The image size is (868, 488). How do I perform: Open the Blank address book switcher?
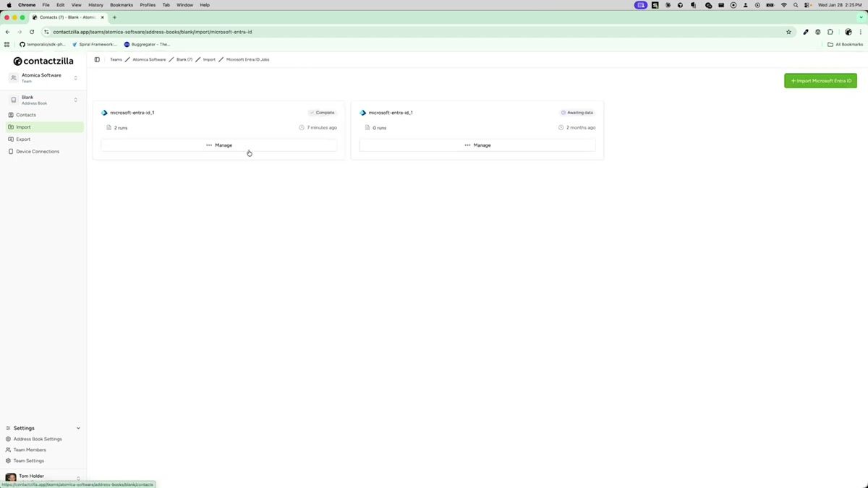pyautogui.click(x=75, y=99)
